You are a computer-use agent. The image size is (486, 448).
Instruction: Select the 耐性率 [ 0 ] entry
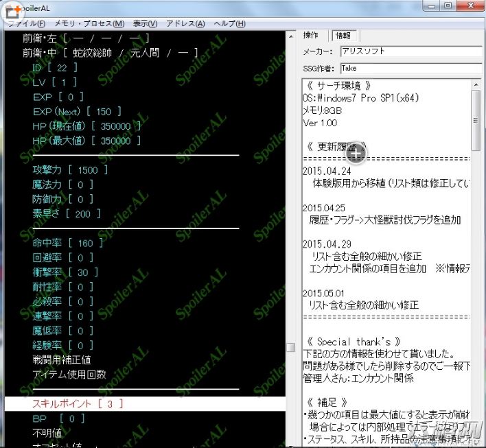click(x=62, y=287)
